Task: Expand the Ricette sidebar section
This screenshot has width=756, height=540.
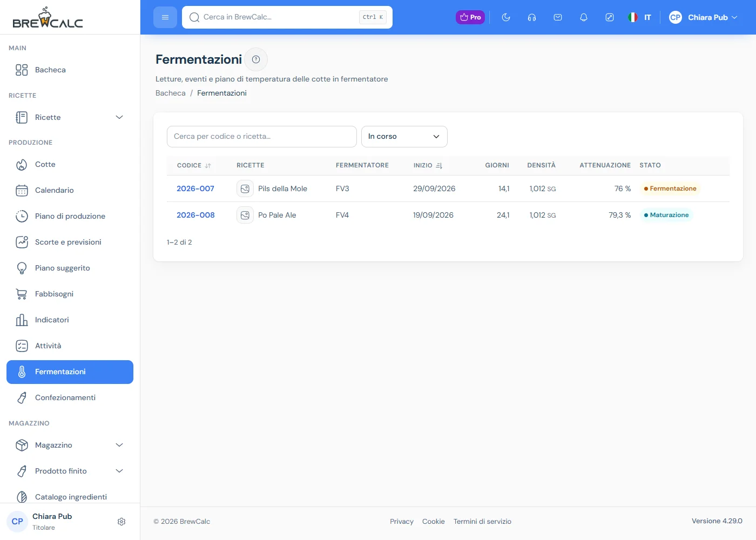Action: click(x=70, y=118)
